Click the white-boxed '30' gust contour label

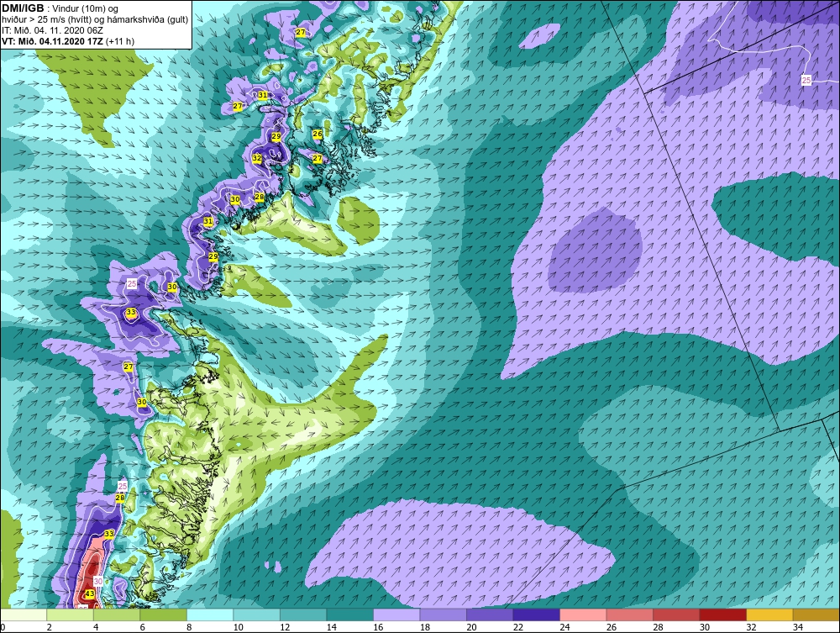[x=98, y=581]
